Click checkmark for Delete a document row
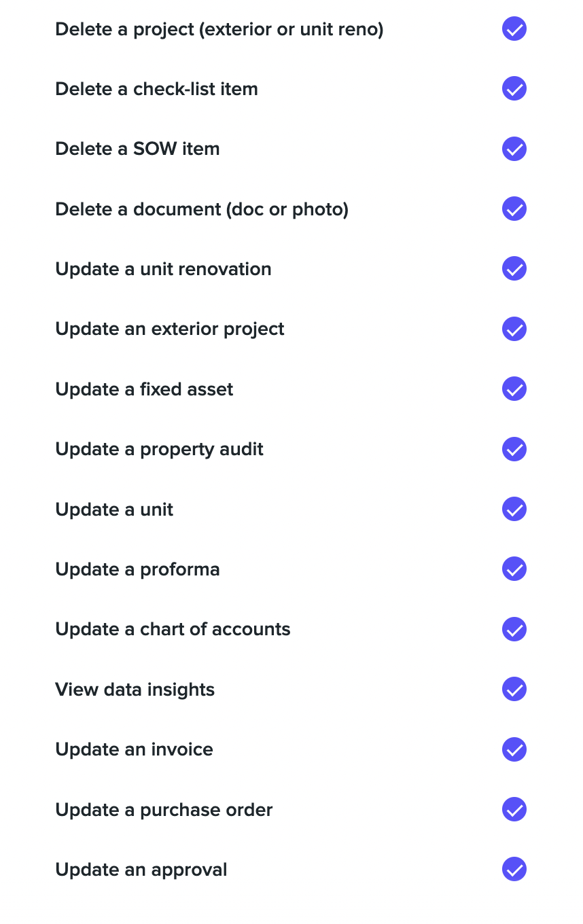Viewport: 583px width, 924px height. coord(514,209)
